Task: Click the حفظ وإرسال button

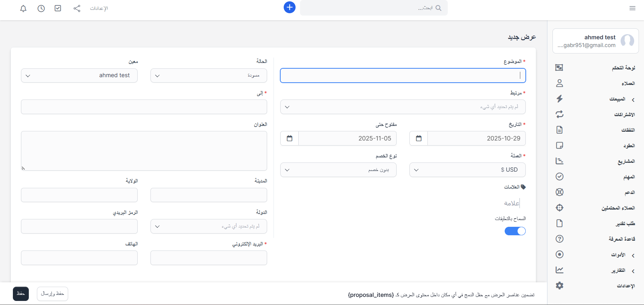Action: point(53,294)
